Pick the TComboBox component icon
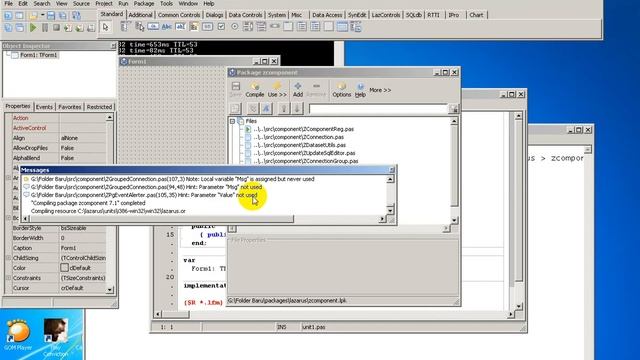 [x=261, y=27]
